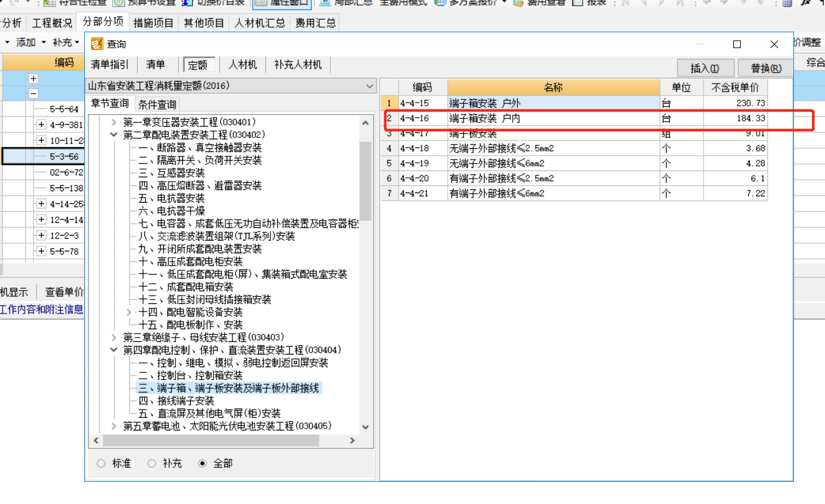
Task: Click tree horizontal scrollbar left arrow
Action: [x=96, y=441]
